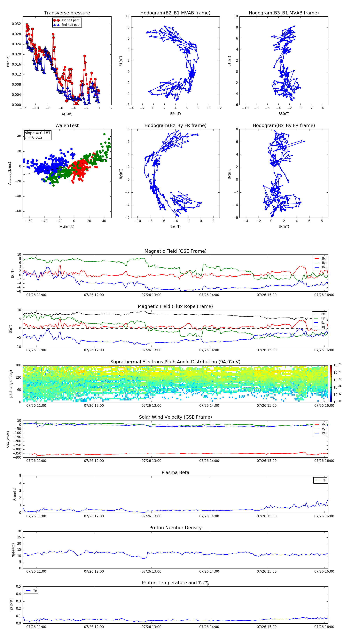Click the "WalenTest" plot title
Screen dimensions: 351x644
(67, 125)
